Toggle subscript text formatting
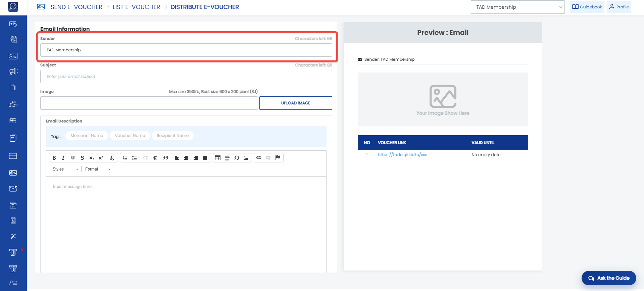 92,158
